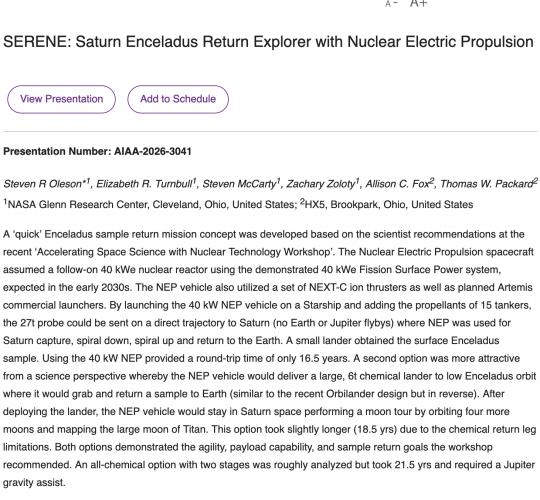Click the SERENE presentation title heading
This screenshot has width=540, height=500.
tap(268, 42)
